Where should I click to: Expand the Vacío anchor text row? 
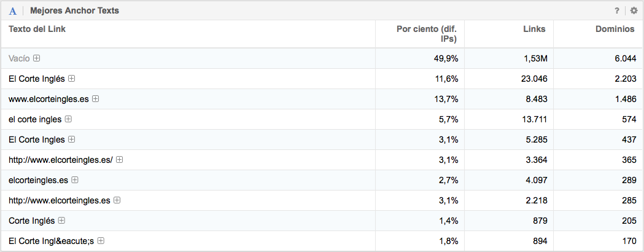click(x=37, y=58)
